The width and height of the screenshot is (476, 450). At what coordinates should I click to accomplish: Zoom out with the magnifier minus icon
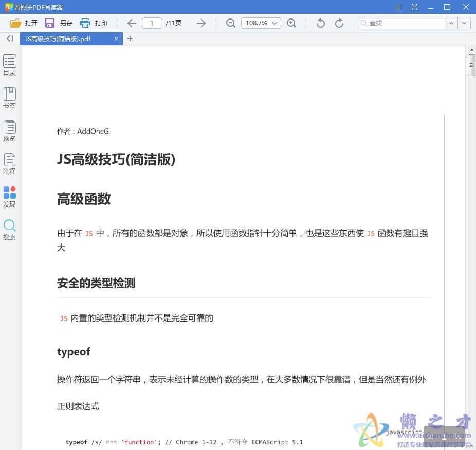coord(230,23)
